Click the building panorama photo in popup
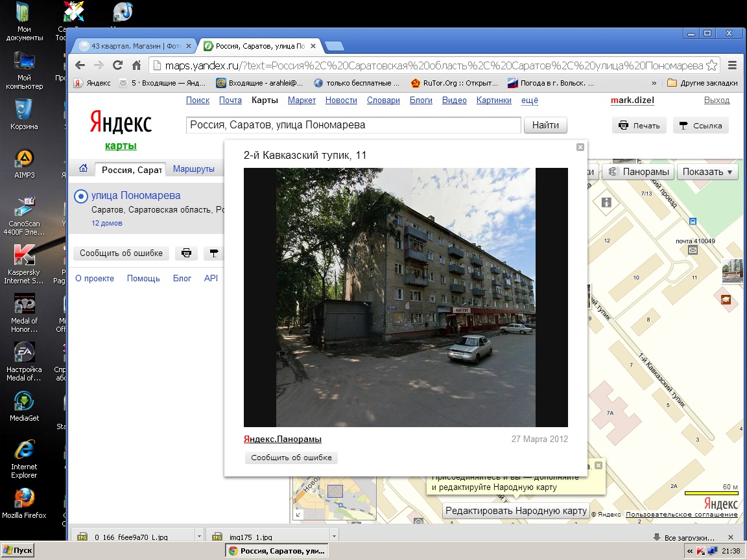The width and height of the screenshot is (747, 560). pyautogui.click(x=406, y=297)
